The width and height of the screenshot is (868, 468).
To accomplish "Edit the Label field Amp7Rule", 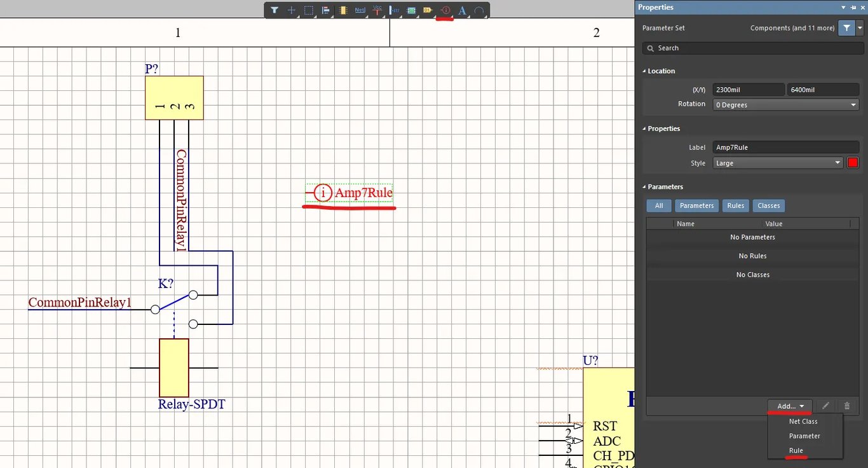I will click(786, 147).
